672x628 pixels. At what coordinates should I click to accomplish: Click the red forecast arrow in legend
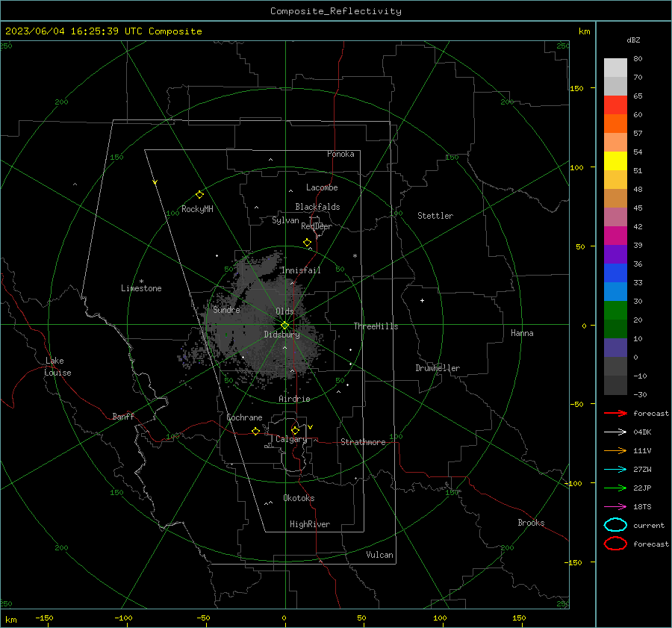tap(615, 413)
